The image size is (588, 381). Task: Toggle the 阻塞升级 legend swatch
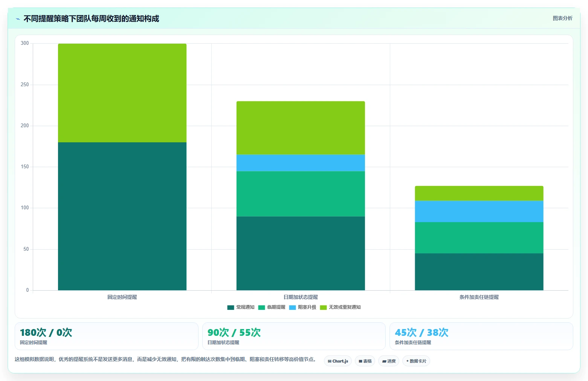tap(292, 308)
